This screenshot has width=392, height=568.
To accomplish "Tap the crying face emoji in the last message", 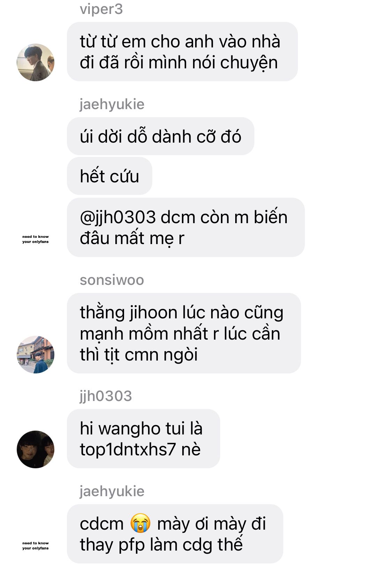I will pos(140,523).
